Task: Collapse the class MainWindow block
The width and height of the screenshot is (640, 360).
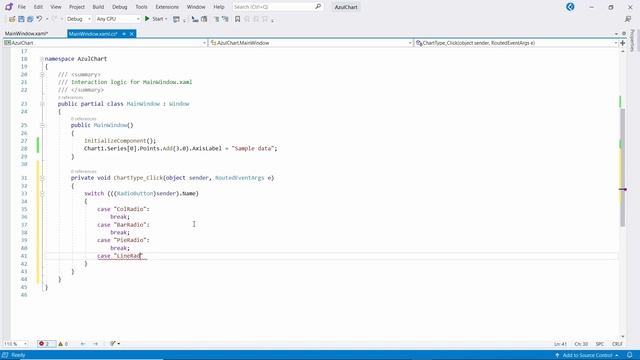Action: coord(42,104)
